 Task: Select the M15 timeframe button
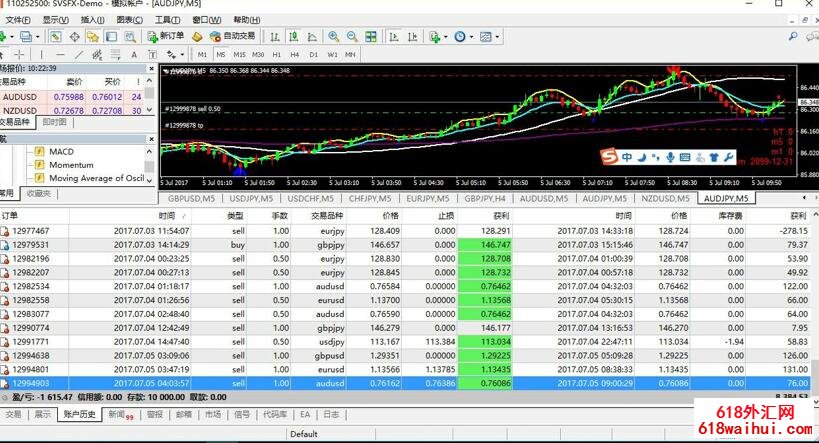click(x=239, y=54)
